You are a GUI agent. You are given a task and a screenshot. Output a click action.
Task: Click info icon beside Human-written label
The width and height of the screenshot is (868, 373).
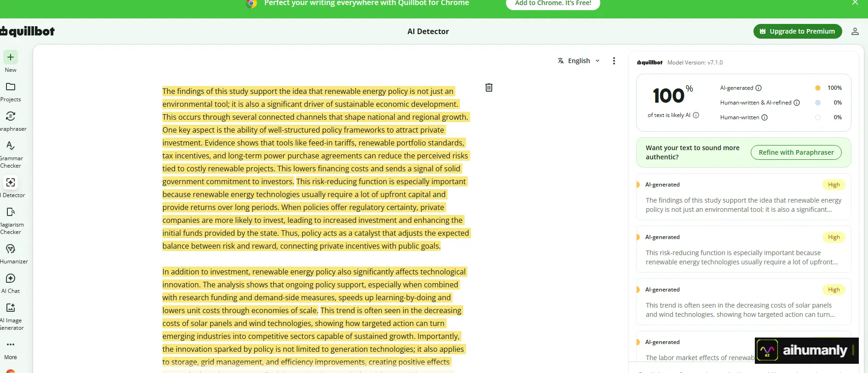pos(765,117)
